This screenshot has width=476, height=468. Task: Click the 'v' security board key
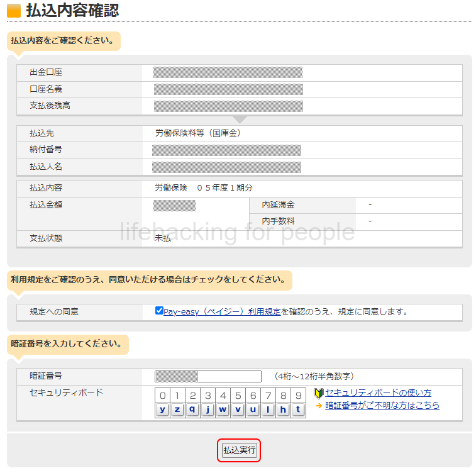tap(238, 409)
